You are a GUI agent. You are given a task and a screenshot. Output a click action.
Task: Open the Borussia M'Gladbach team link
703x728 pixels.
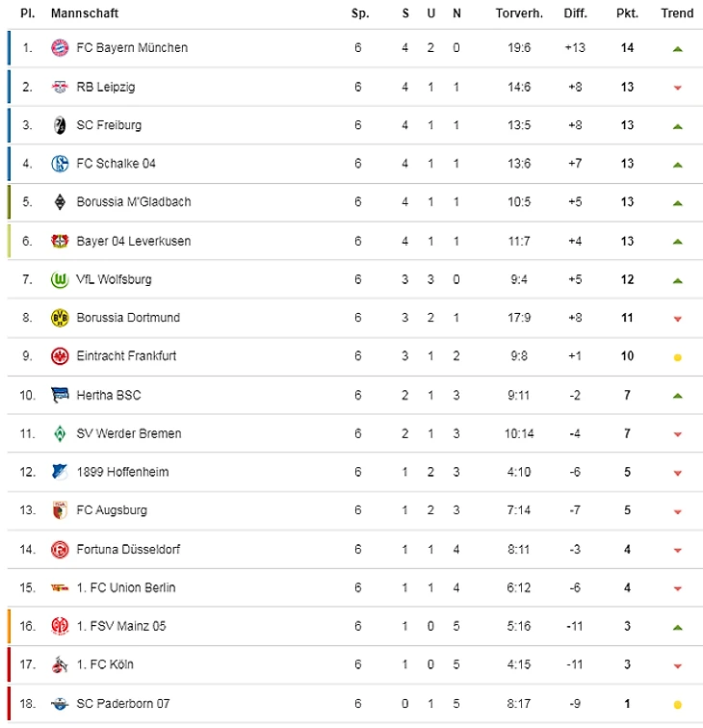(133, 202)
